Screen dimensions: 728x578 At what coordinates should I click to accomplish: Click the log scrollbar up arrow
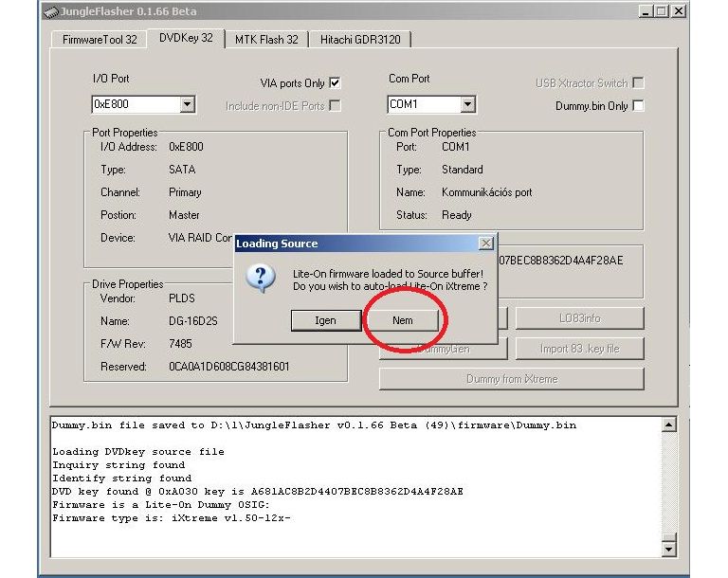tap(669, 425)
